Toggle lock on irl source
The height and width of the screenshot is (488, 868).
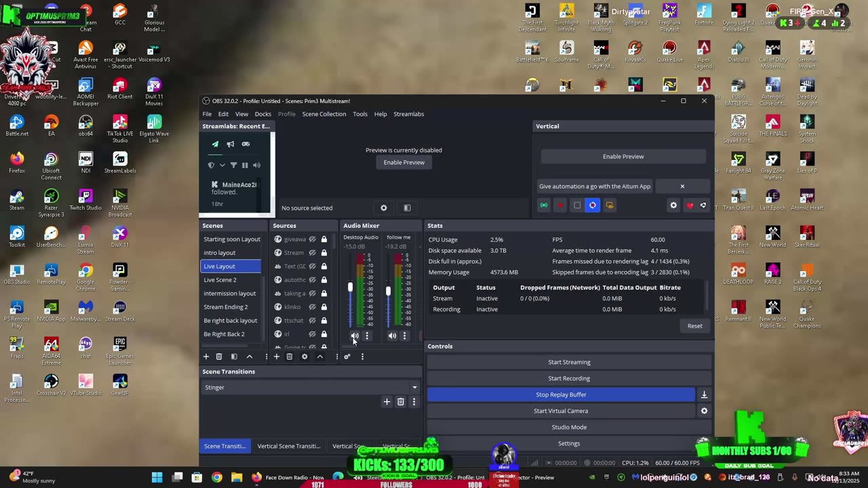tap(324, 334)
